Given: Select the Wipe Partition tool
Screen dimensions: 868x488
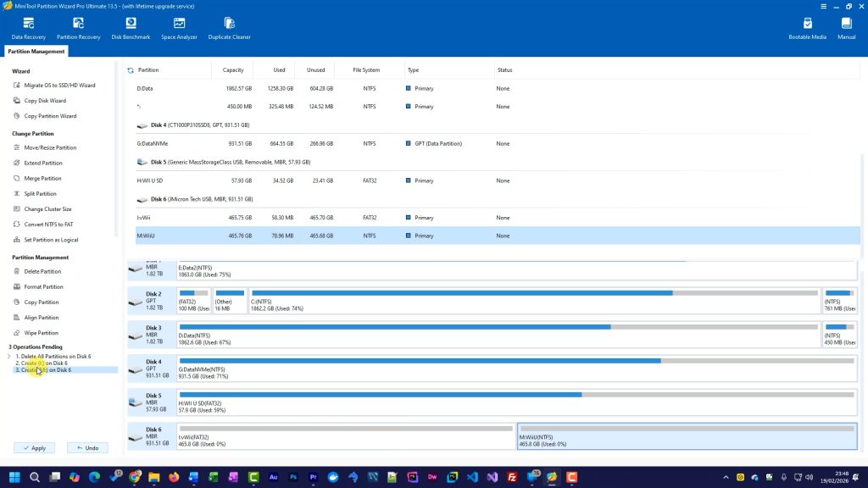Looking at the screenshot, I should (42, 332).
